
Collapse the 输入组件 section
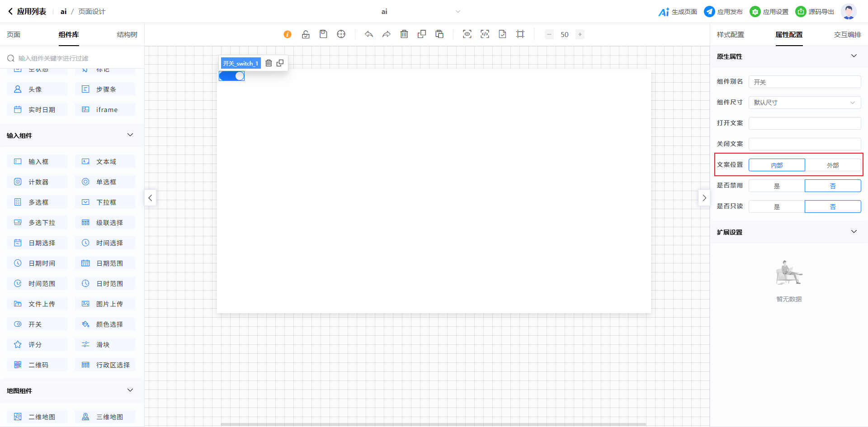pos(130,135)
